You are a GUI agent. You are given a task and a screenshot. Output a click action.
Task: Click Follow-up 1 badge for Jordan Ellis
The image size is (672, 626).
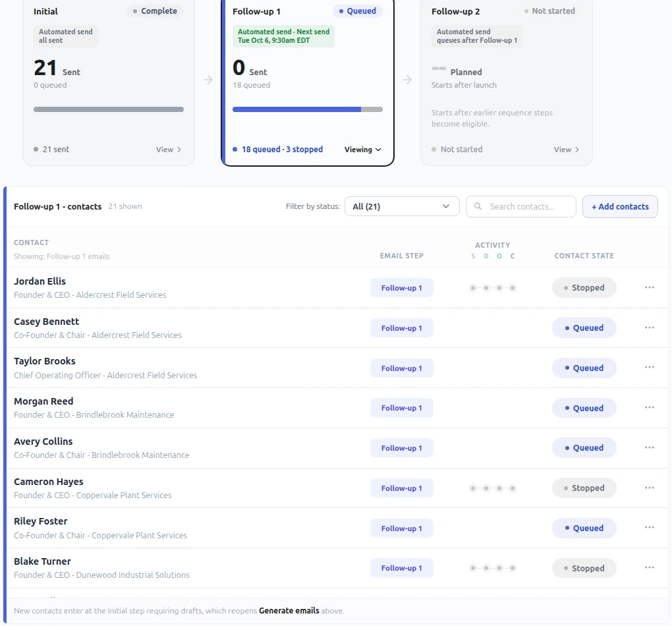click(402, 288)
